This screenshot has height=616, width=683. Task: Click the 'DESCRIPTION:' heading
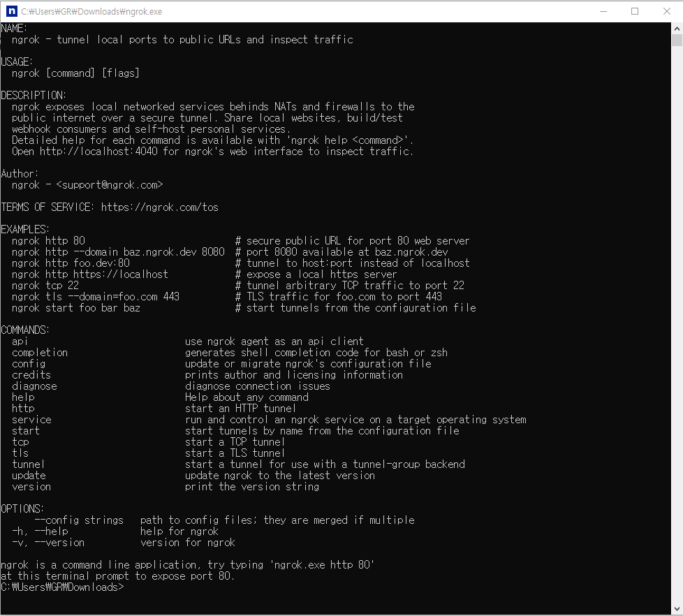click(34, 96)
